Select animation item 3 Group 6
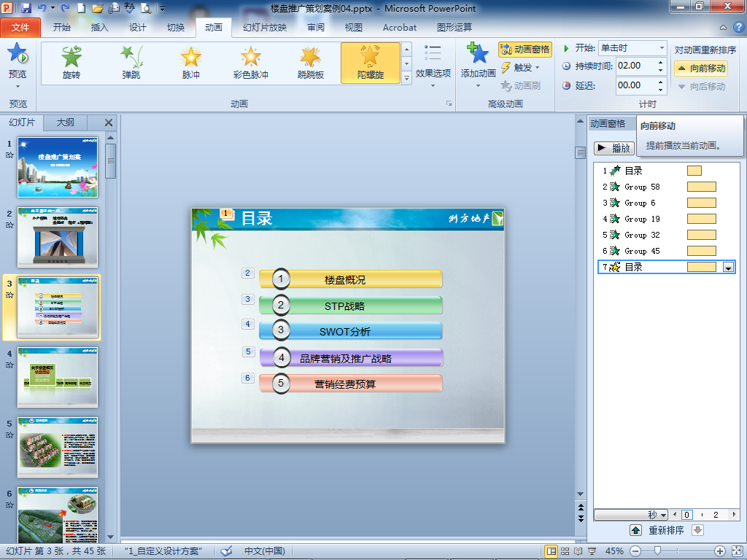The width and height of the screenshot is (747, 560). point(666,203)
